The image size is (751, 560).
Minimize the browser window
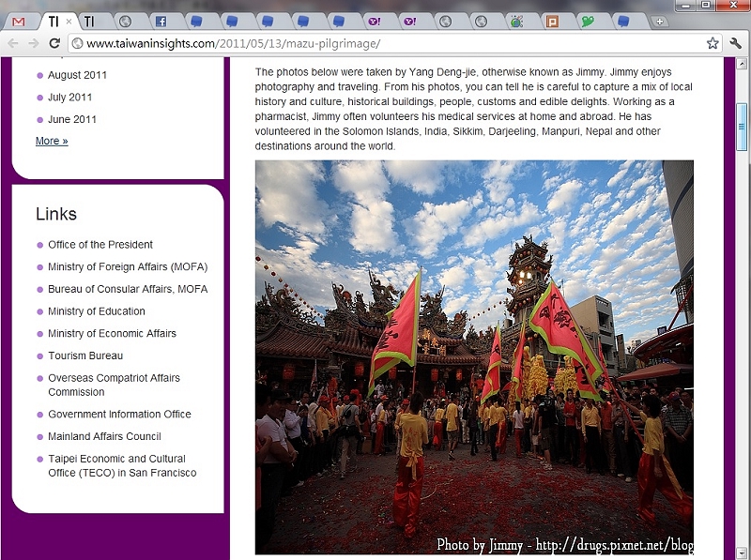(x=686, y=6)
